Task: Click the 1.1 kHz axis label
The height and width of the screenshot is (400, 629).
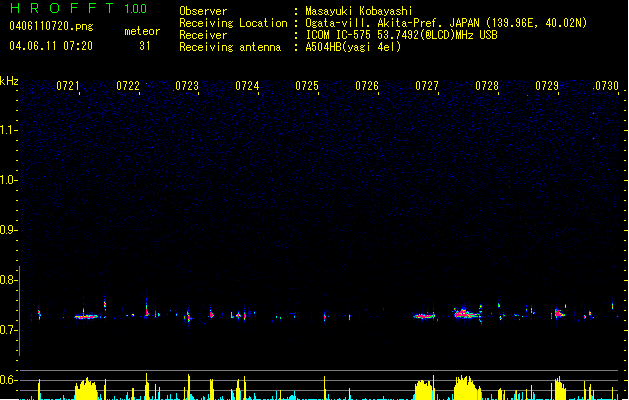Action: tap(8, 130)
